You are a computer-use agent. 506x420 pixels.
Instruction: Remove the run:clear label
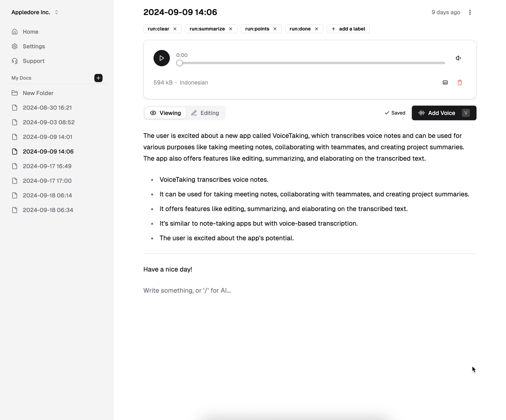pyautogui.click(x=175, y=29)
